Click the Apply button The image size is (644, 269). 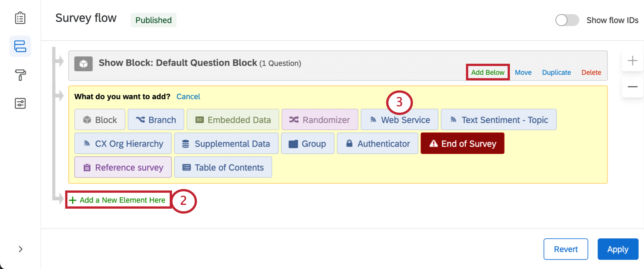(617, 249)
